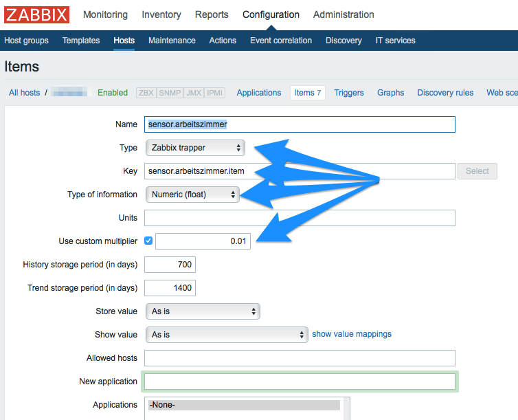
Task: Open the Type dropdown showing Zabbix trapper
Action: pos(195,148)
